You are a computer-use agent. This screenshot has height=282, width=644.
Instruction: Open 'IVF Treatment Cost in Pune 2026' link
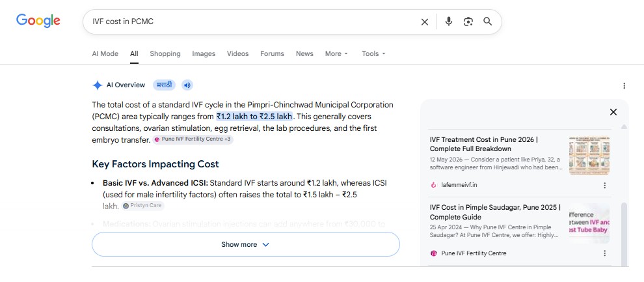point(484,145)
